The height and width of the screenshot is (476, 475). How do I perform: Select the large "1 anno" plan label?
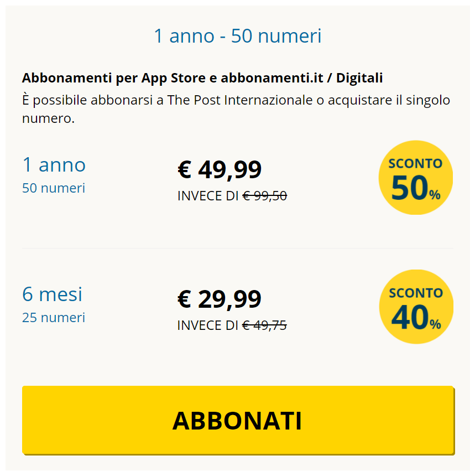click(x=54, y=165)
